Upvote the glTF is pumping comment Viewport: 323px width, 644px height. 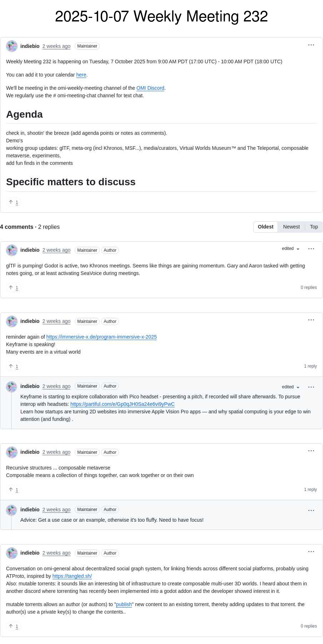point(14,287)
